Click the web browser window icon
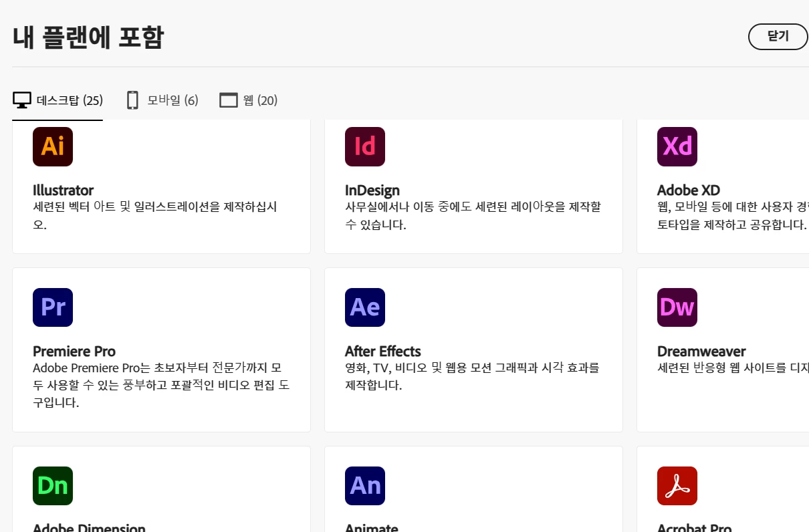The width and height of the screenshot is (809, 532). (229, 100)
